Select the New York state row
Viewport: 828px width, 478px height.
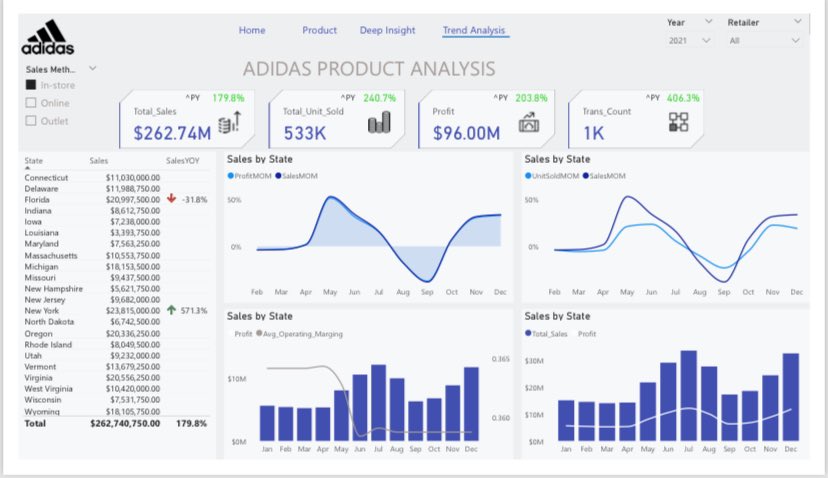click(x=116, y=311)
